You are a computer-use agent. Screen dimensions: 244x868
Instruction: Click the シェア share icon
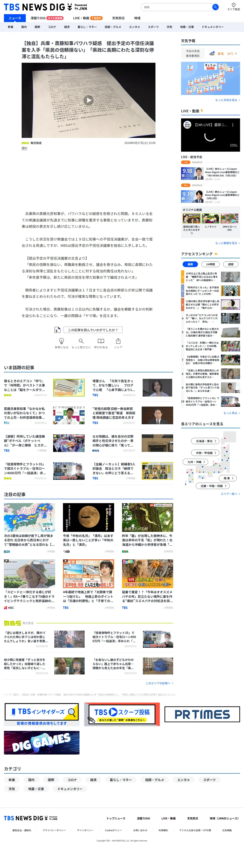click(118, 341)
